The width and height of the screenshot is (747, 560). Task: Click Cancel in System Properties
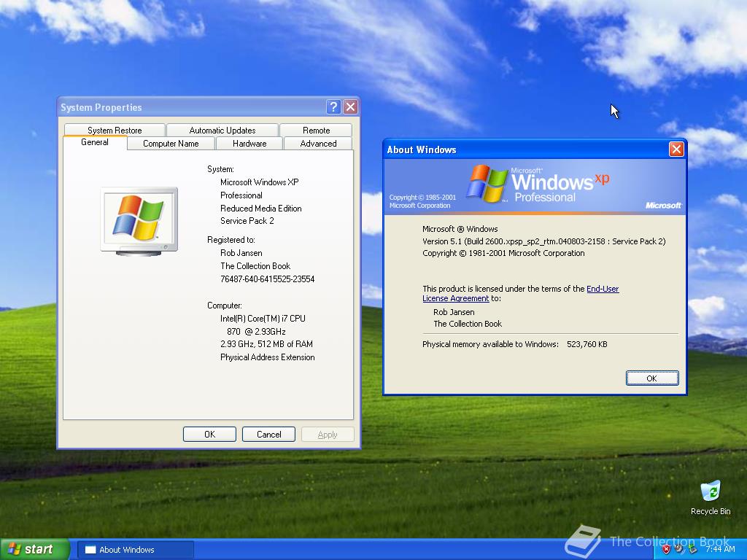point(268,435)
